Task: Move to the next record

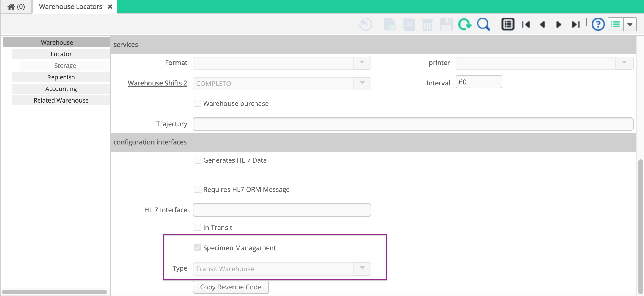Action: [558, 24]
